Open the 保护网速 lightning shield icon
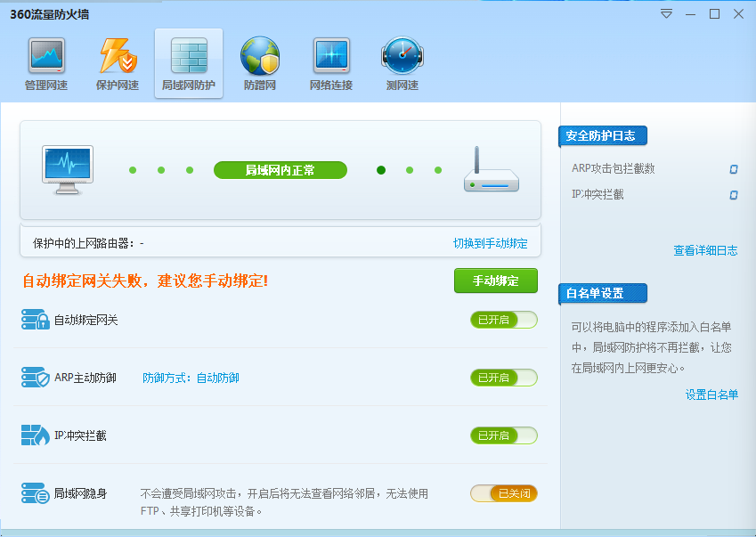This screenshot has height=537, width=756. coord(118,56)
